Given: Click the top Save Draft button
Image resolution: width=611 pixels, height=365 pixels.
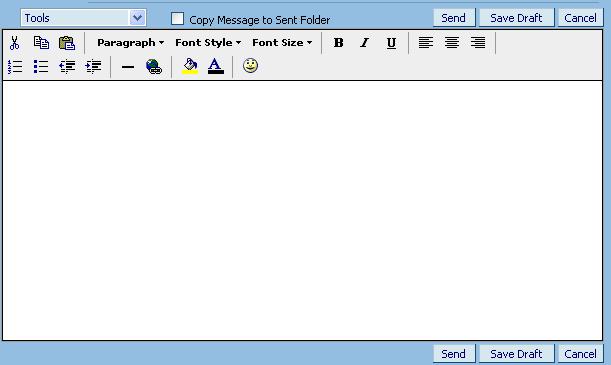Looking at the screenshot, I should pos(516,18).
